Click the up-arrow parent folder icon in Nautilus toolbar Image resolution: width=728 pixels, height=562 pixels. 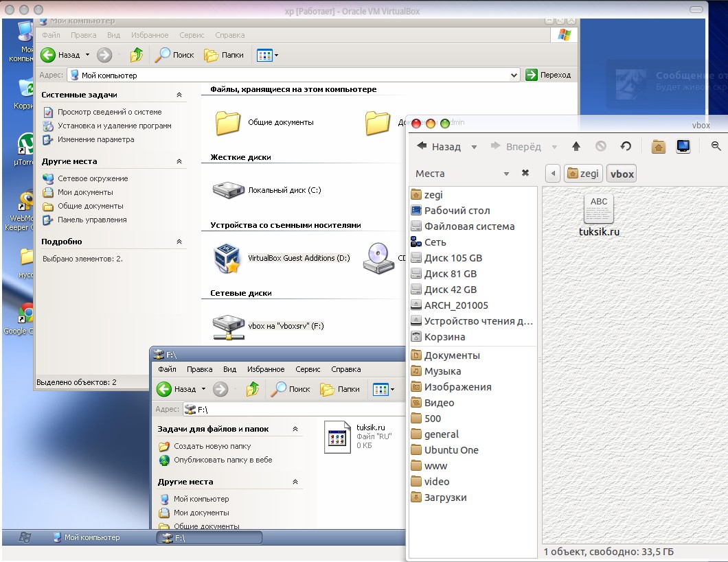click(576, 146)
